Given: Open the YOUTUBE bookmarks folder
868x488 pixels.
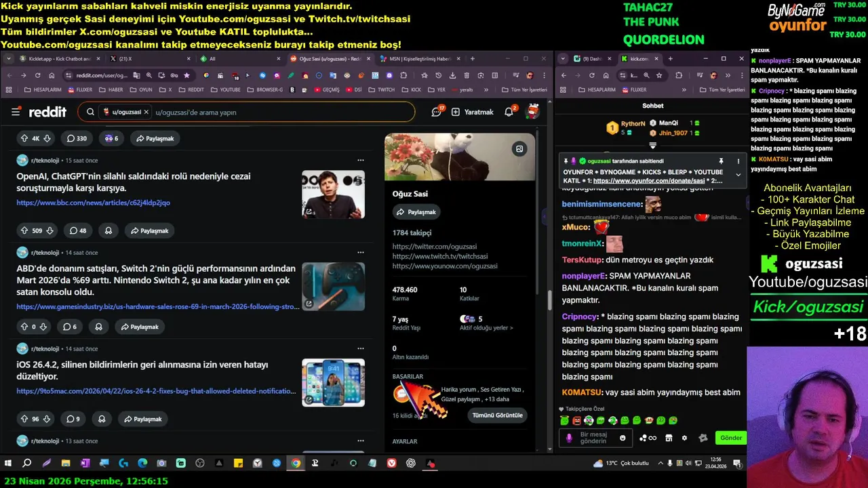Looking at the screenshot, I should 225,89.
